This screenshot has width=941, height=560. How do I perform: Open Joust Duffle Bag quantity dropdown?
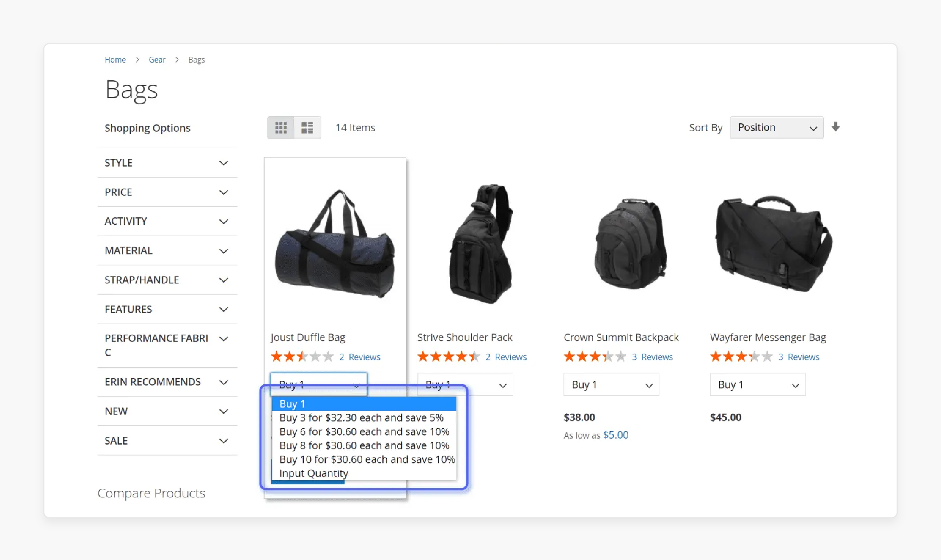[x=319, y=384]
